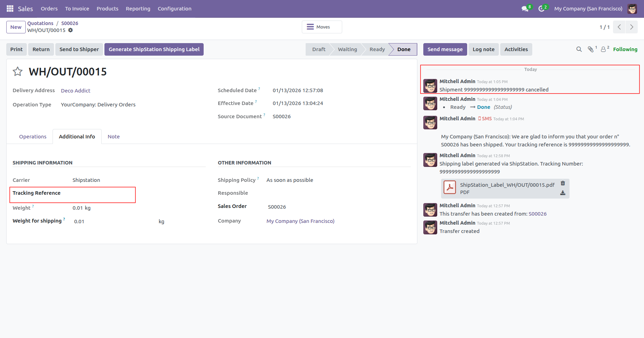Search chatter messages with magnifier icon
This screenshot has width=644, height=338.
pos(579,49)
